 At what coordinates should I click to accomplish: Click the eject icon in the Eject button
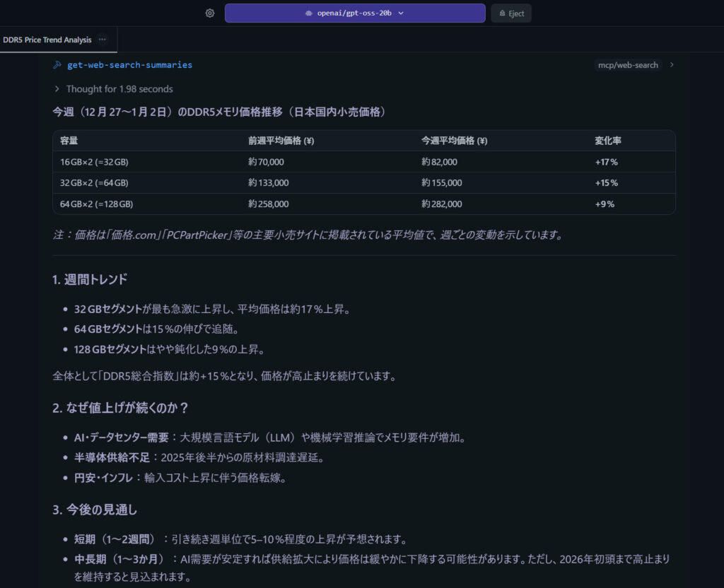tap(502, 13)
